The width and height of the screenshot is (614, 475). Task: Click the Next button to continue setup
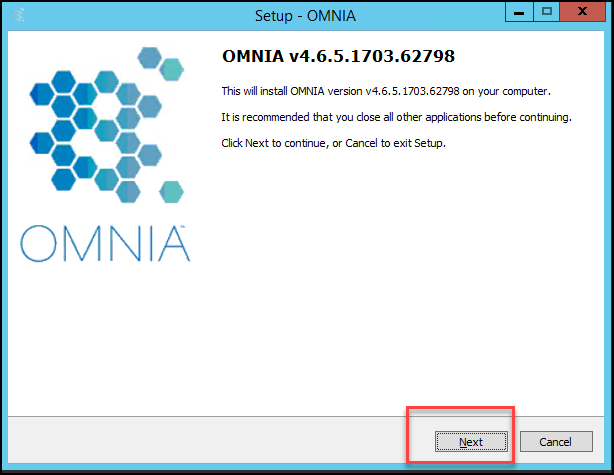[471, 442]
